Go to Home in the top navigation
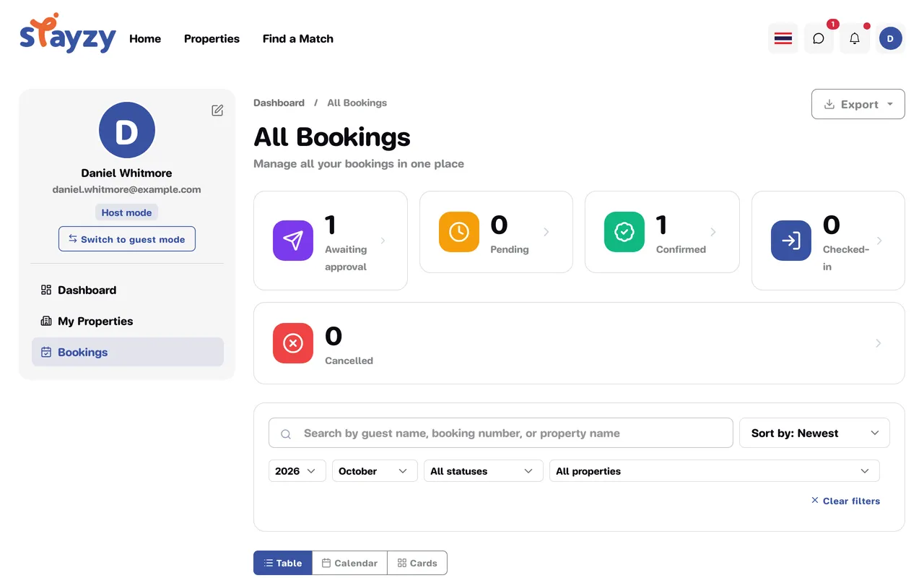This screenshot has height=578, width=924. click(x=145, y=39)
